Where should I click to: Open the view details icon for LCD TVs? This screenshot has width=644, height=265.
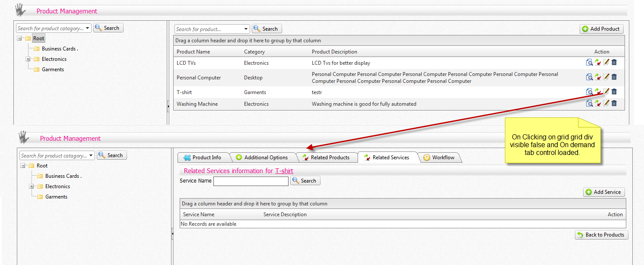[589, 63]
